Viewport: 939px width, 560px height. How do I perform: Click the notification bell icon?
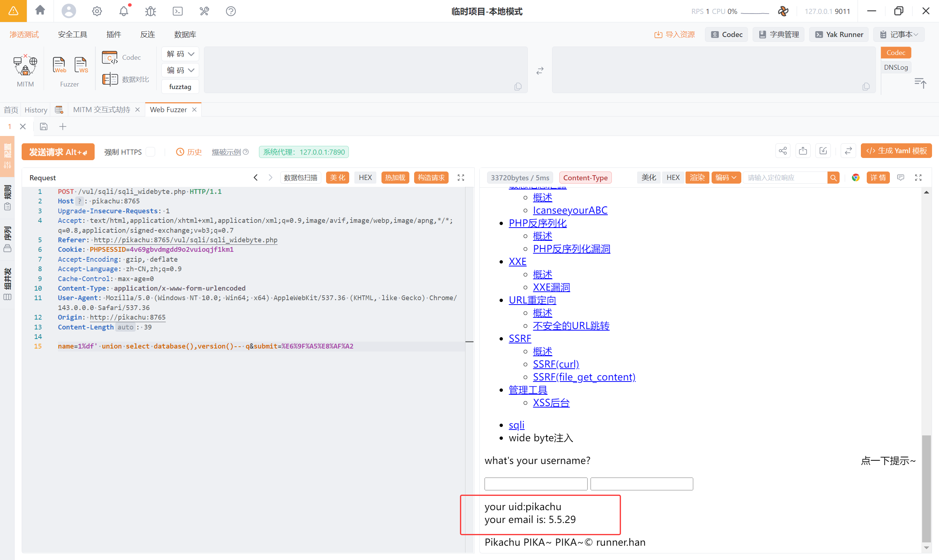(x=124, y=11)
